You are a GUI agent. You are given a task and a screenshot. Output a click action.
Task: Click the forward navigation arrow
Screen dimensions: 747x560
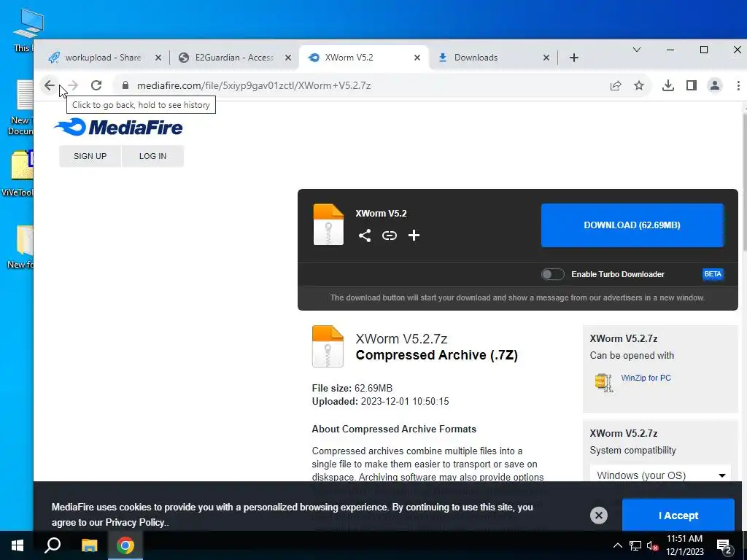point(73,85)
